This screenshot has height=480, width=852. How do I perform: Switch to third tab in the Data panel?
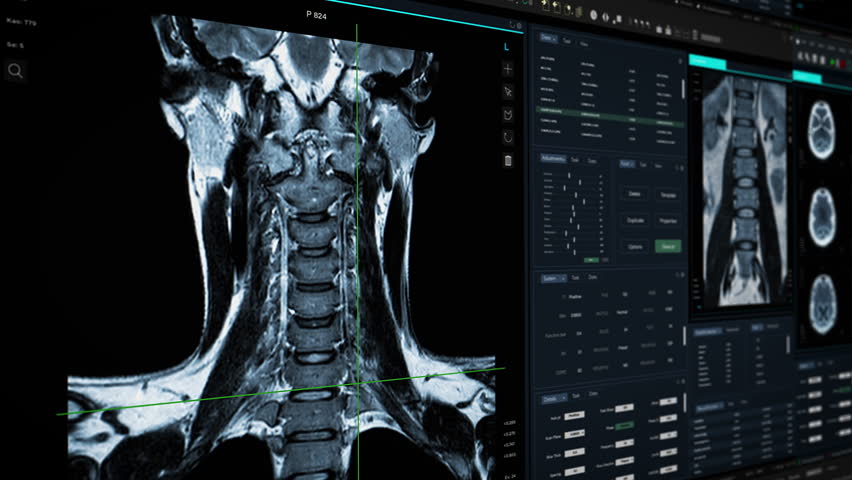pyautogui.click(x=584, y=44)
